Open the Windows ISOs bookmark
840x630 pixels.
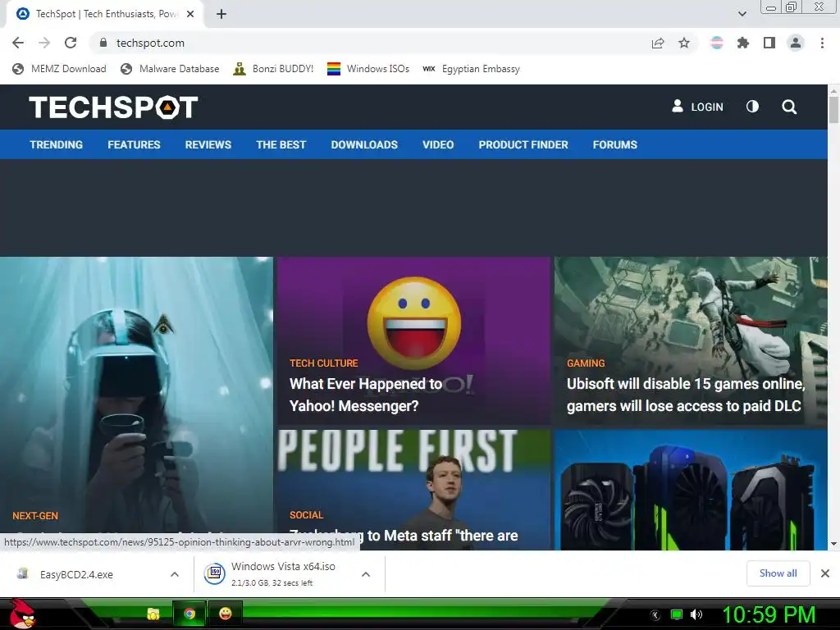point(368,69)
